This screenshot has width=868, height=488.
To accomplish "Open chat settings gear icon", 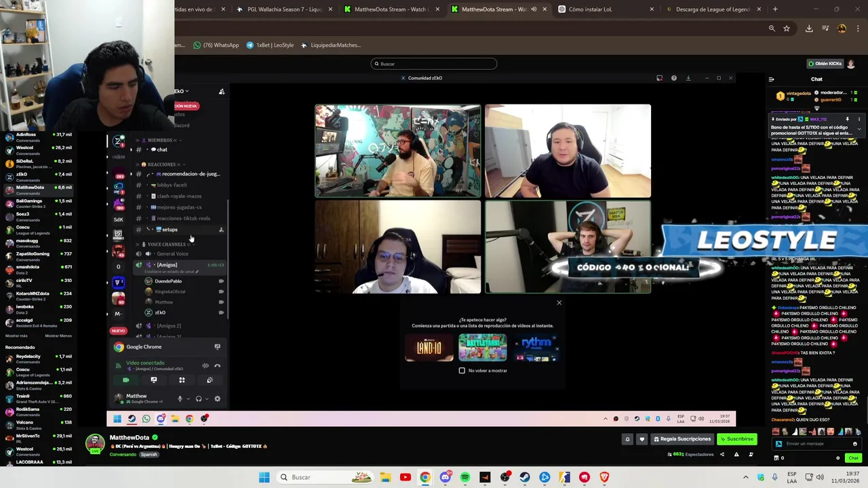I will pos(837,458).
